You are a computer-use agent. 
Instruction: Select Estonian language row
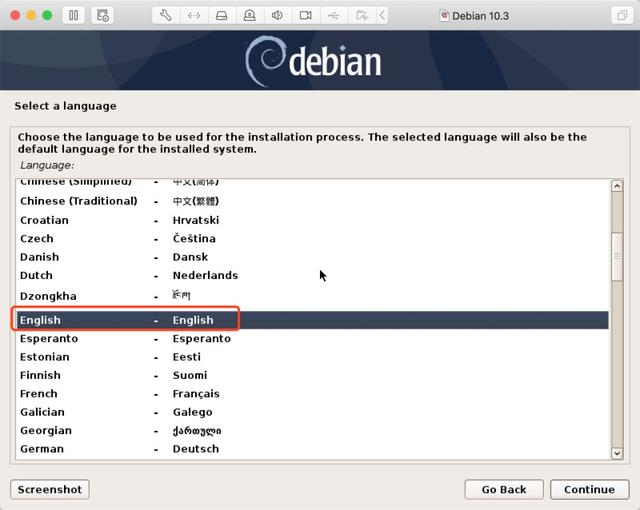click(x=312, y=357)
